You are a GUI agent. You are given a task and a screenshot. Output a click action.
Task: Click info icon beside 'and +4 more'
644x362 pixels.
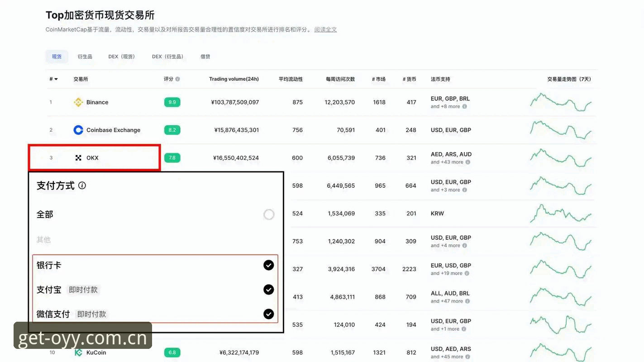point(464,246)
